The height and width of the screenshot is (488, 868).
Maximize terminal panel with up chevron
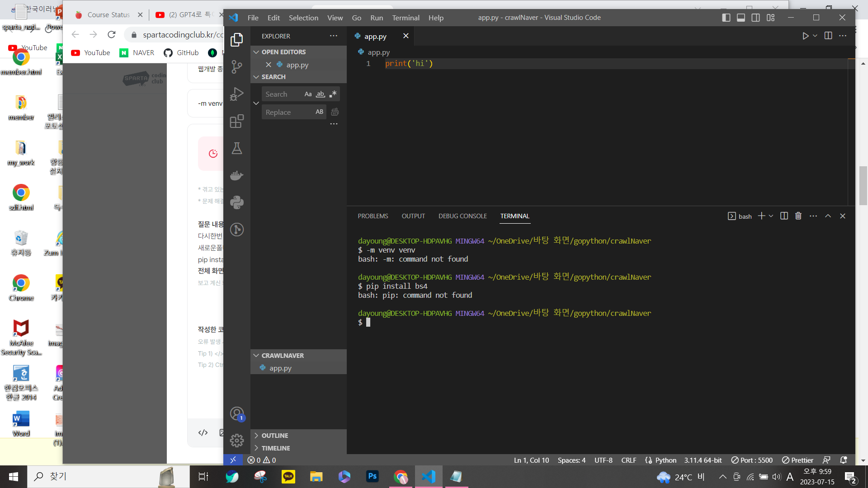coord(828,216)
